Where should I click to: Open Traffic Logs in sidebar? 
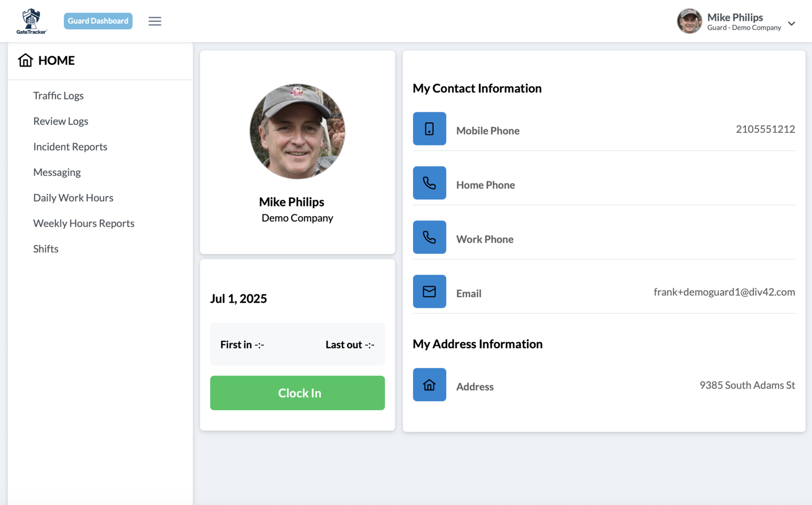coord(58,96)
